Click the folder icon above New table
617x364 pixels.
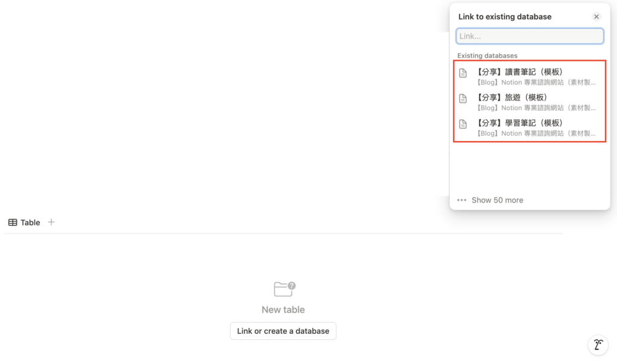(x=284, y=289)
